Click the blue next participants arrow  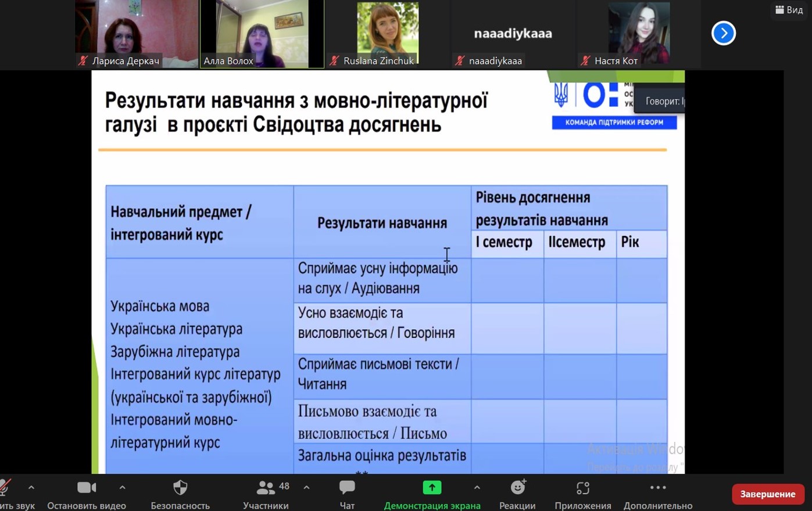(723, 33)
